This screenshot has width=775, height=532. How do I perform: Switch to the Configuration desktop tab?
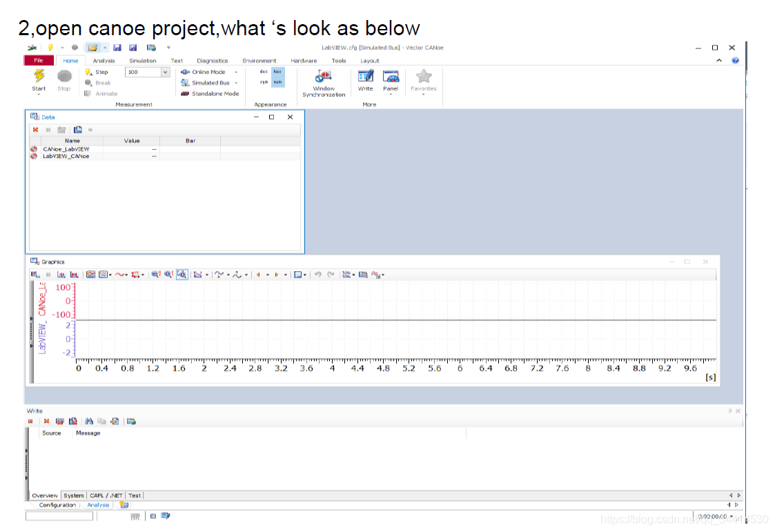(57, 505)
